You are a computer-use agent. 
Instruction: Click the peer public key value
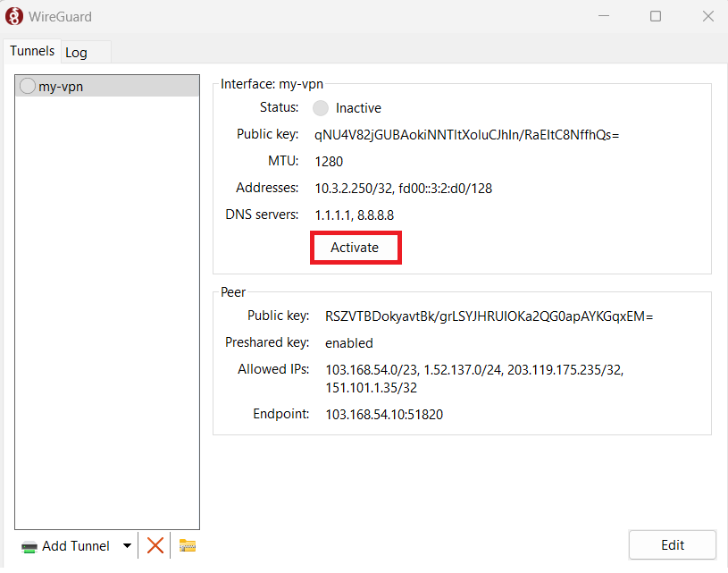(489, 316)
